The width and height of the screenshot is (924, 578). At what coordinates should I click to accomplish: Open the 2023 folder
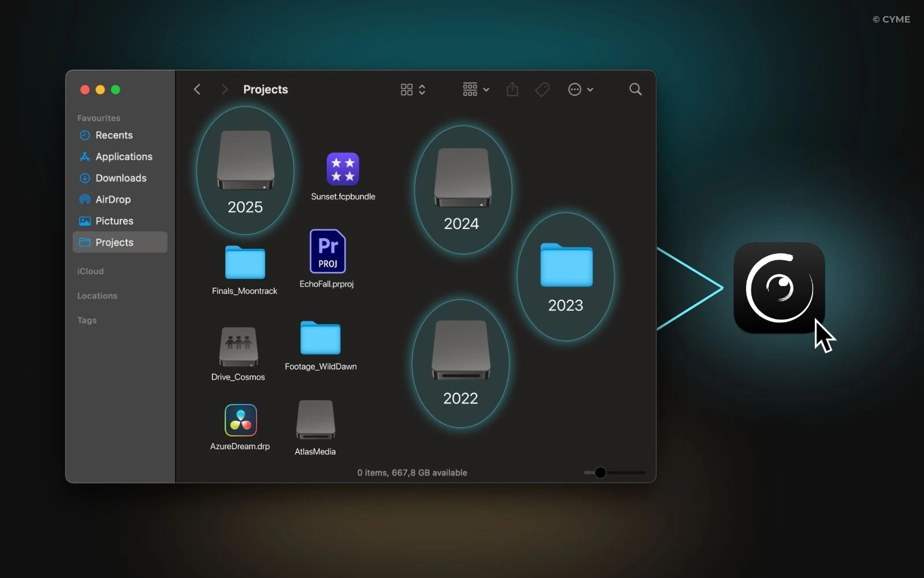566,265
